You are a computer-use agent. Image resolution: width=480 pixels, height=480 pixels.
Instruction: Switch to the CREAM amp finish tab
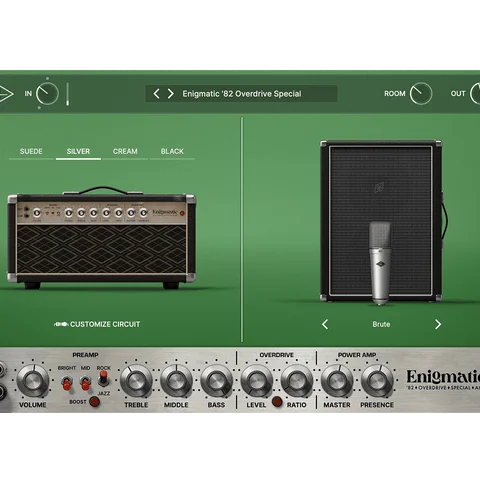[125, 151]
